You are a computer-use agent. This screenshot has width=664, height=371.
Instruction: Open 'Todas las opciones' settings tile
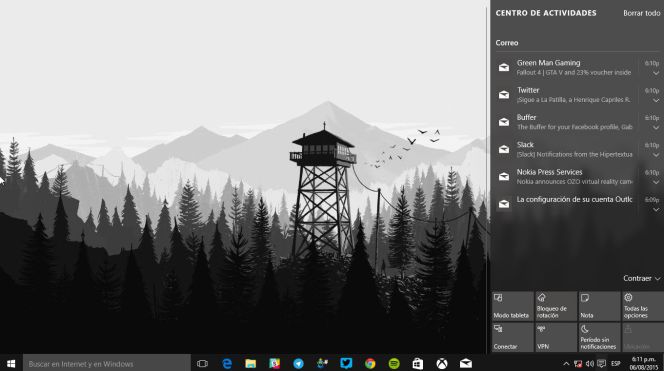tap(642, 306)
